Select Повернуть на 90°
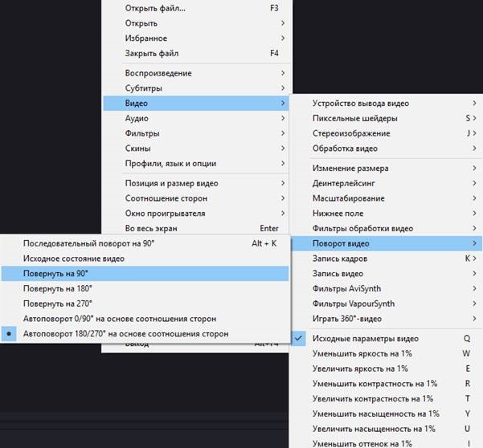Viewport: 483px width, 448px height. click(58, 274)
